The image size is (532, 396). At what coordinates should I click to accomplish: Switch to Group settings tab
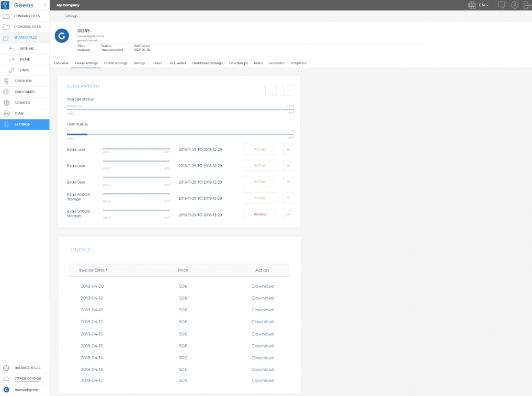(86, 63)
